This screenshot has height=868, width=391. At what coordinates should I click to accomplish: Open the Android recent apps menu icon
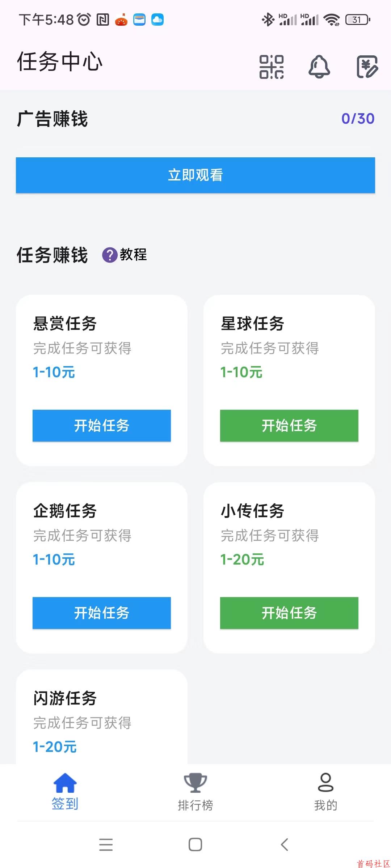coord(106,845)
